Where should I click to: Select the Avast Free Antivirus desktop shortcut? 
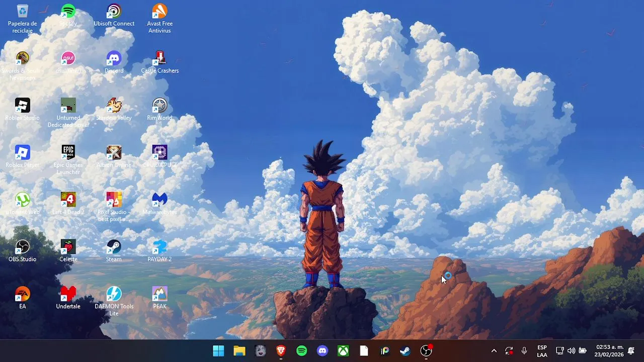159,19
